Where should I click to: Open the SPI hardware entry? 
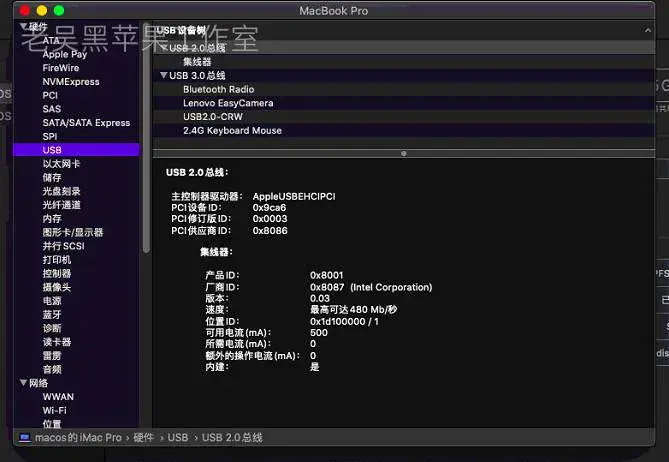49,136
